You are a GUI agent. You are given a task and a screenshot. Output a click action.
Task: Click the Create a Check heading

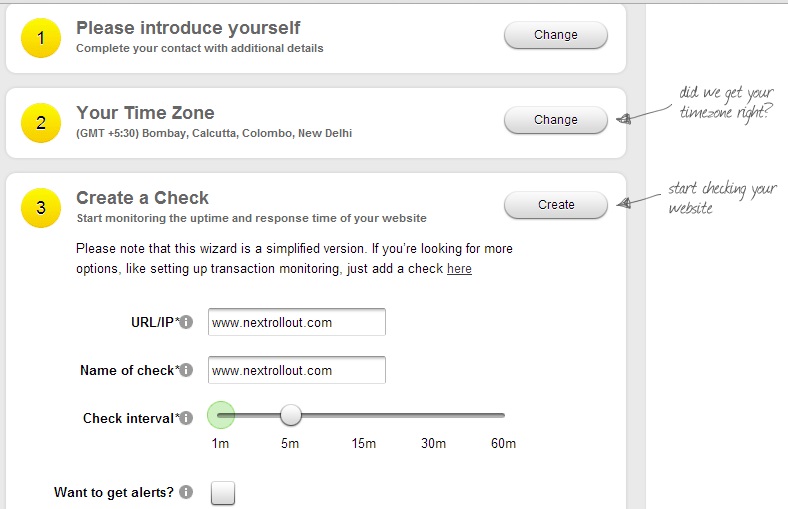pyautogui.click(x=143, y=198)
